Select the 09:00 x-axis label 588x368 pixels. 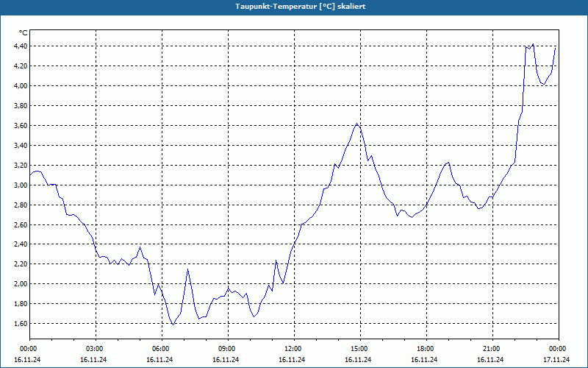point(227,349)
